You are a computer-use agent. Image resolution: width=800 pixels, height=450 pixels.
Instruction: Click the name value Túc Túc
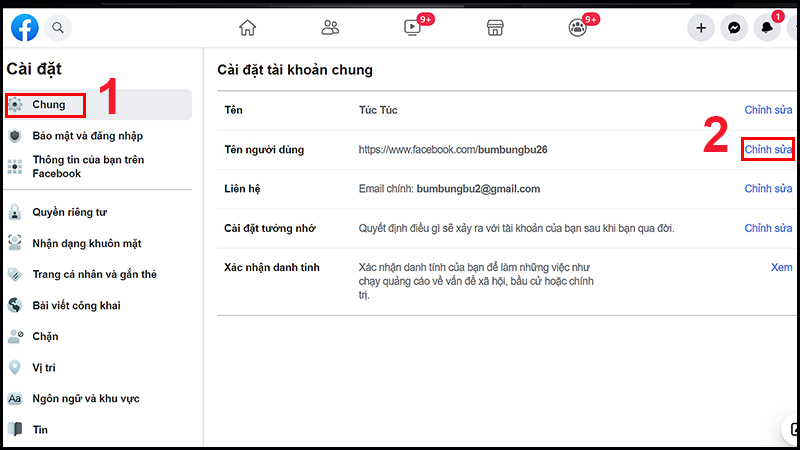378,110
